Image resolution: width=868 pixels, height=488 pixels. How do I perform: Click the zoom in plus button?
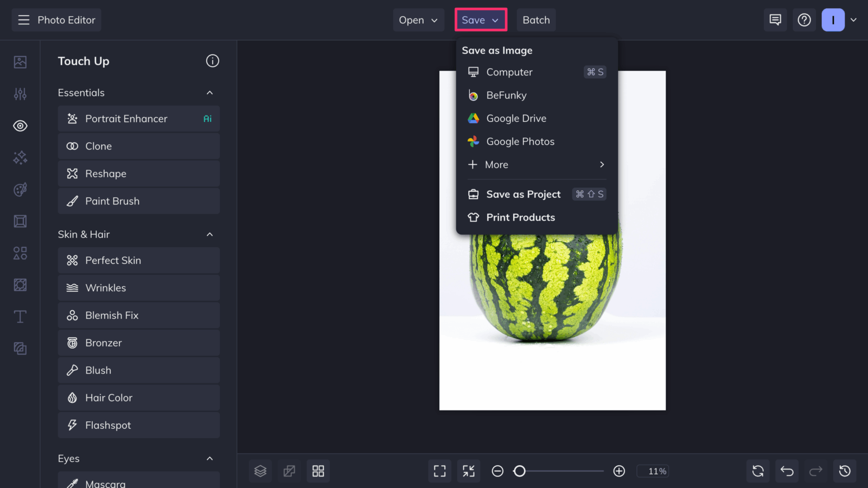coord(619,471)
